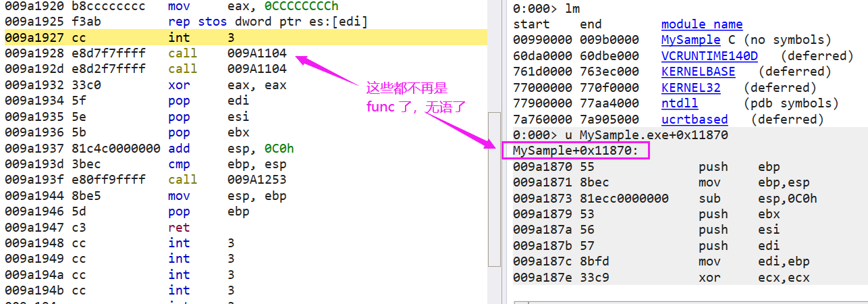The image size is (868, 304).
Task: Click start address 60da0000 in the module list
Action: [x=543, y=56]
